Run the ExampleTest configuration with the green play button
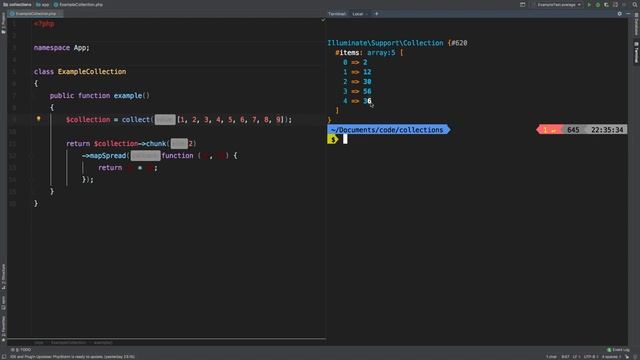640x360 pixels. point(589,5)
